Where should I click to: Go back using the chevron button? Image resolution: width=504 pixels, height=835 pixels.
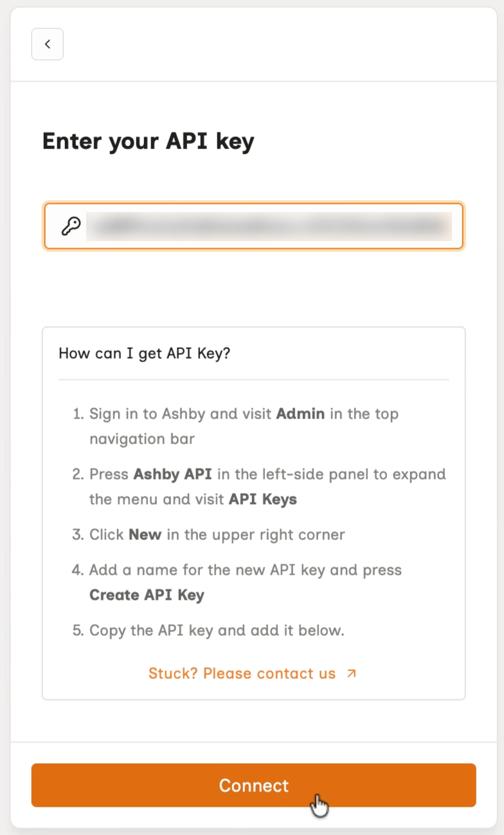(48, 44)
